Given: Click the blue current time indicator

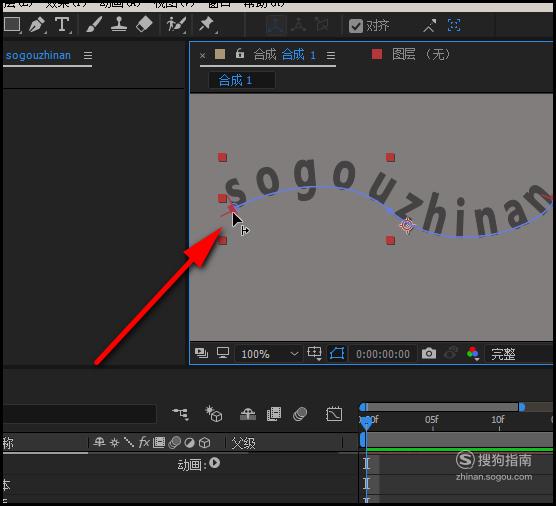Looking at the screenshot, I should tap(366, 424).
